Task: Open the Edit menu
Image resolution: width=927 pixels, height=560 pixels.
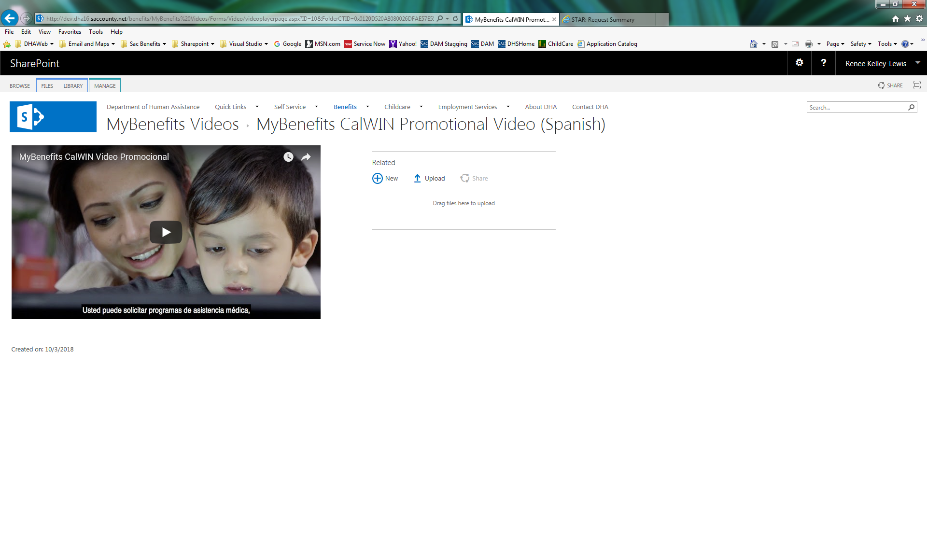Action: (x=26, y=32)
